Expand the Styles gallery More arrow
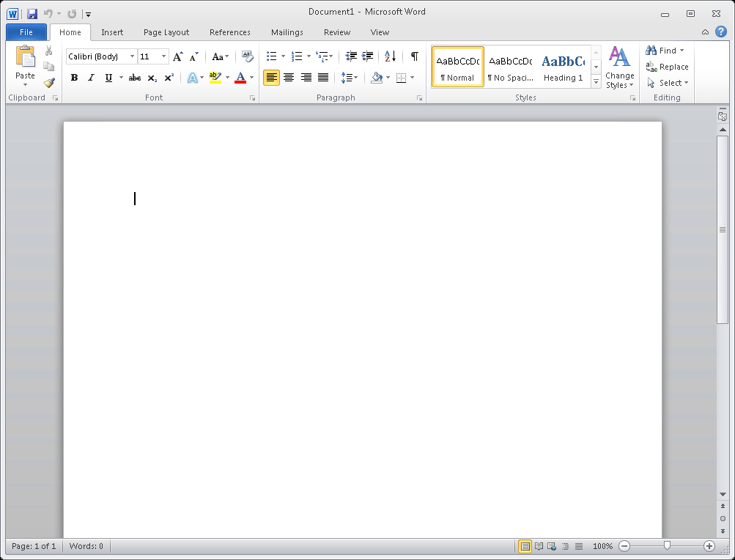Screen dimensions: 735x560 (596, 82)
